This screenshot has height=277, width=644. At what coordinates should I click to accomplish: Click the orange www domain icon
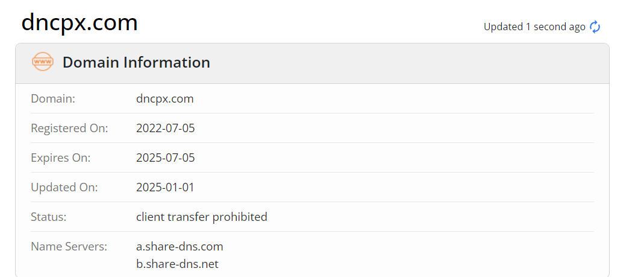tap(43, 62)
